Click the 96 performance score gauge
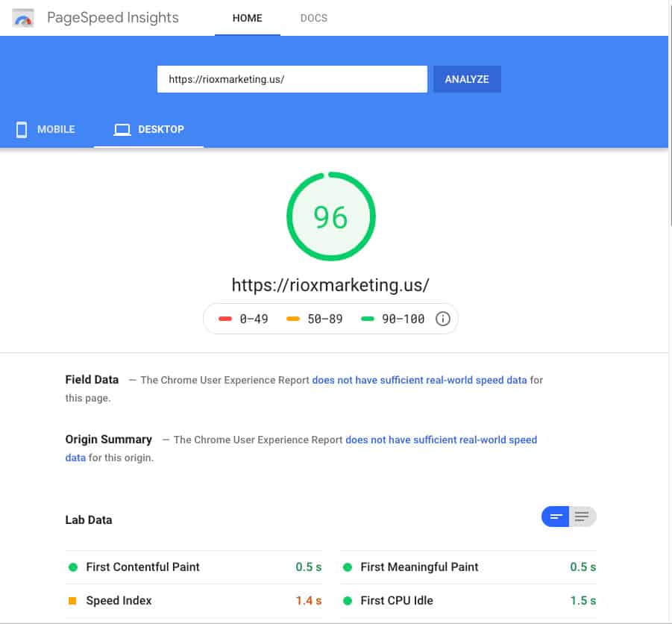Image resolution: width=672 pixels, height=624 pixels. click(331, 216)
